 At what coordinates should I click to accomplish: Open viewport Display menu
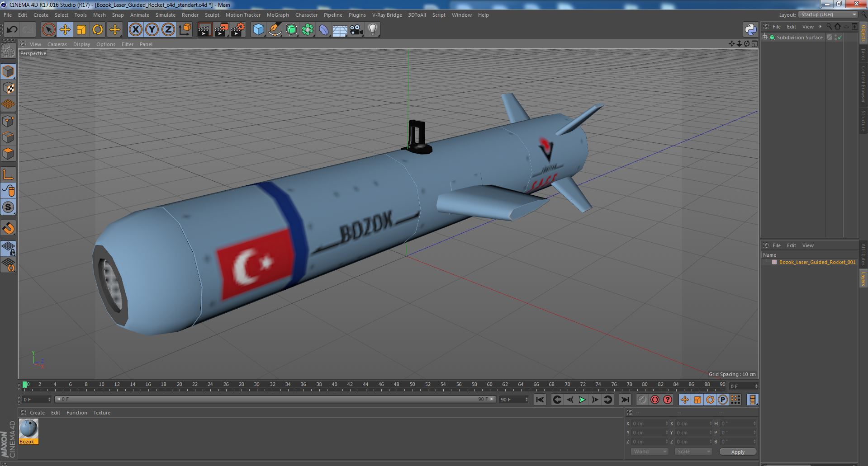[81, 44]
